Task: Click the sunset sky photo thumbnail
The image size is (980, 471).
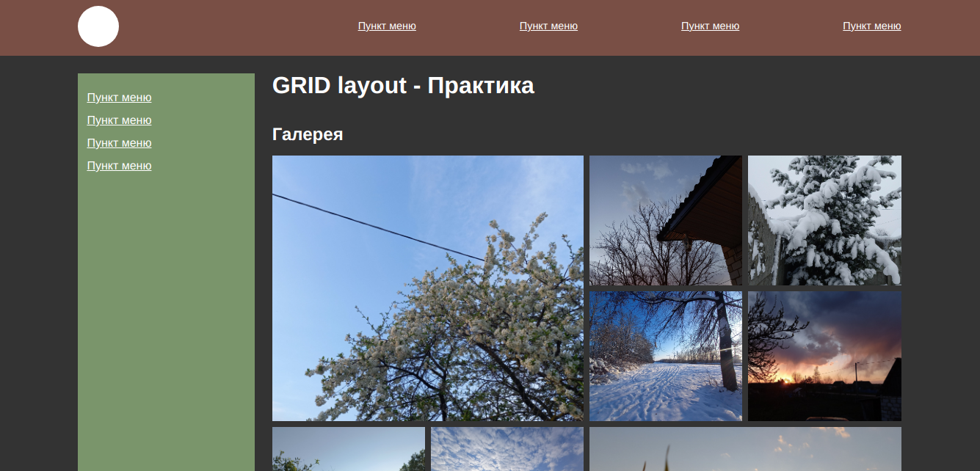Action: click(x=824, y=357)
